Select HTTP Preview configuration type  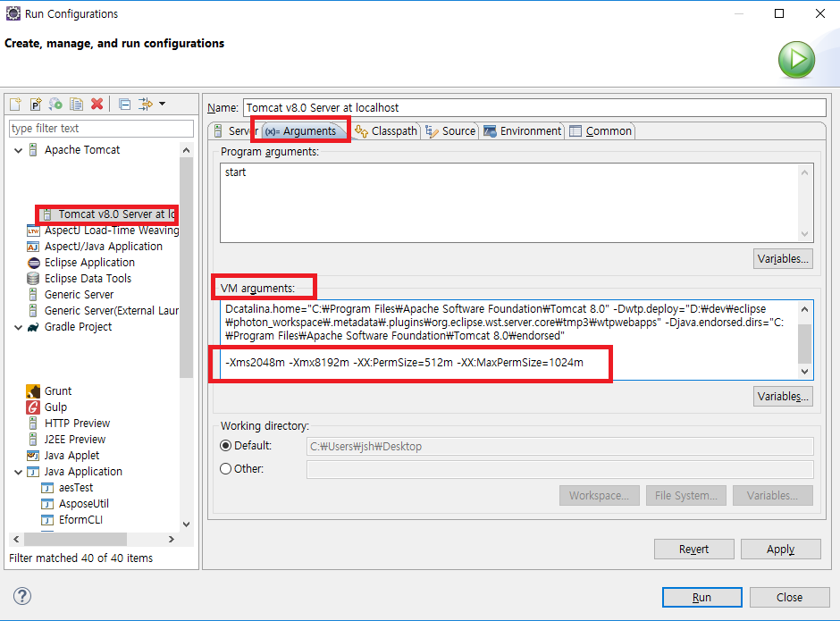pos(69,424)
